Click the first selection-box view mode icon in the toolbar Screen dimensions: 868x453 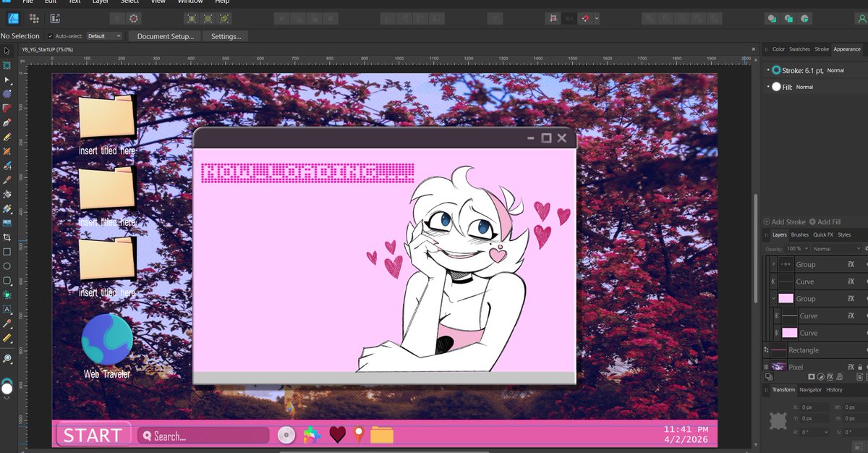click(x=191, y=18)
